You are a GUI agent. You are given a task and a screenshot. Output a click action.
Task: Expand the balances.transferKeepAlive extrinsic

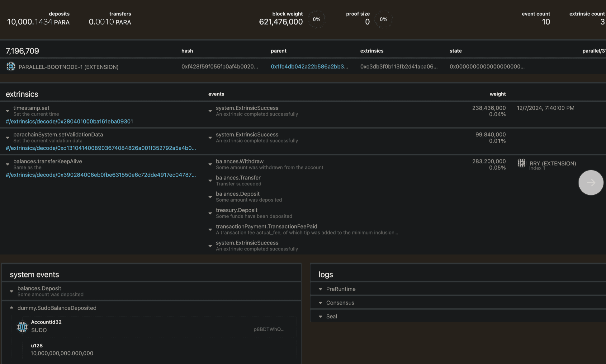(x=7, y=164)
